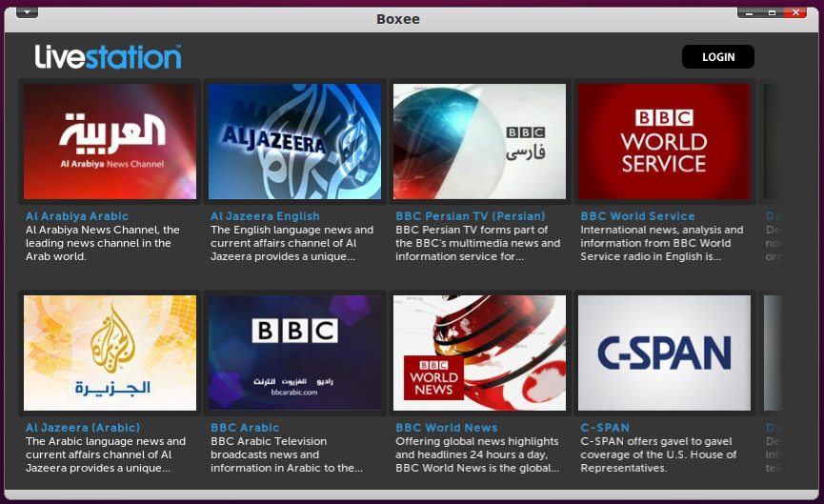Open the C-SPAN thumbnail
This screenshot has width=824, height=504.
coord(664,353)
